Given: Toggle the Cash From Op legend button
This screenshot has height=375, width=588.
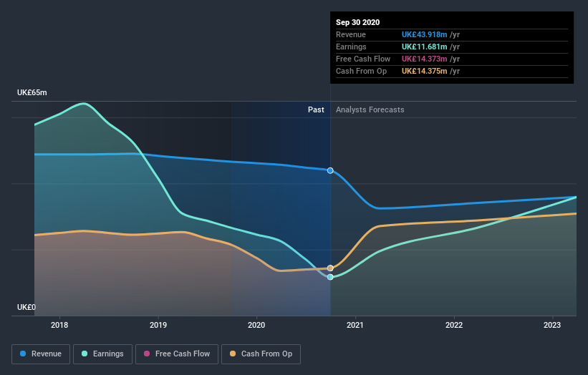Looking at the screenshot, I should [x=261, y=354].
